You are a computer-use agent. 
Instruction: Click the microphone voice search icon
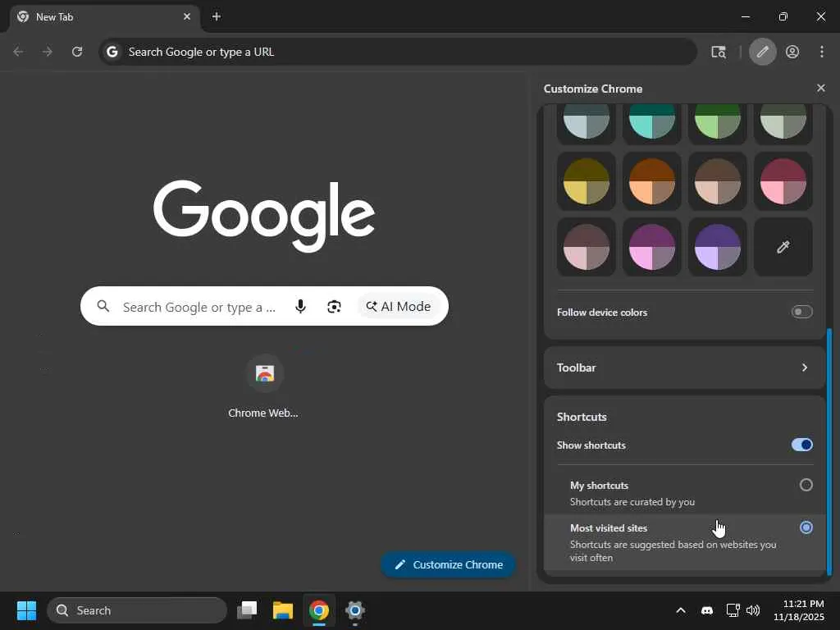click(300, 307)
